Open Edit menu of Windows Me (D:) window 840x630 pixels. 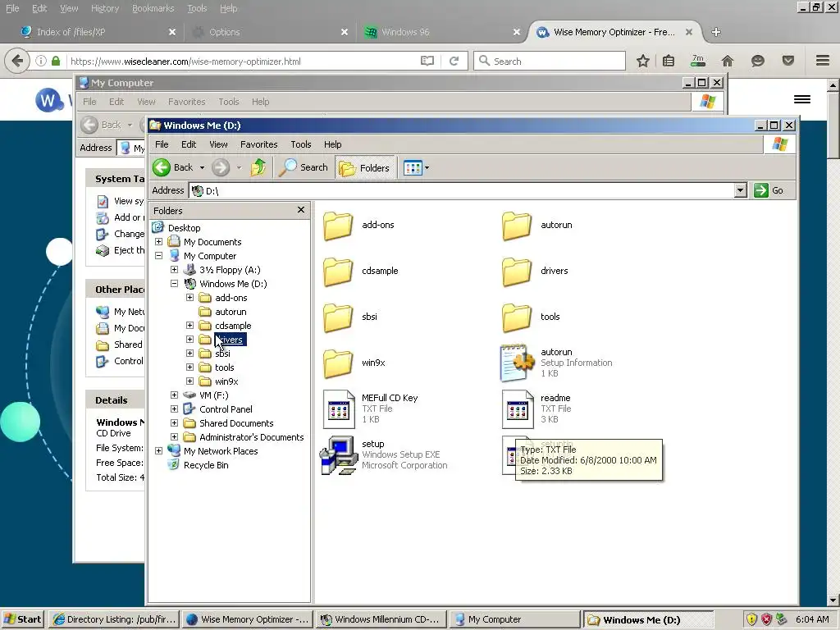(189, 144)
